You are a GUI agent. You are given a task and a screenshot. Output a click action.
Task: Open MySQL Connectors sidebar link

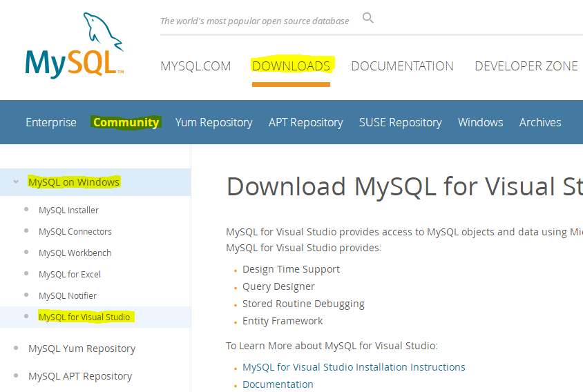[x=75, y=231]
